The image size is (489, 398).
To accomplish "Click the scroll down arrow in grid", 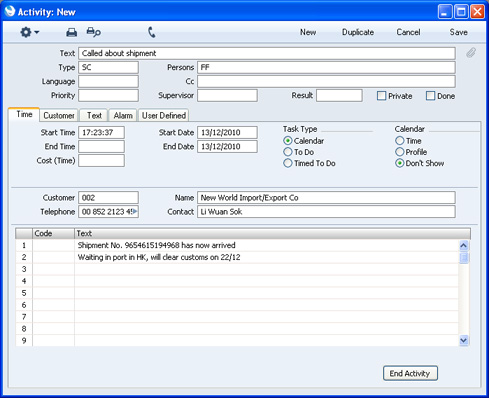I will click(x=464, y=340).
